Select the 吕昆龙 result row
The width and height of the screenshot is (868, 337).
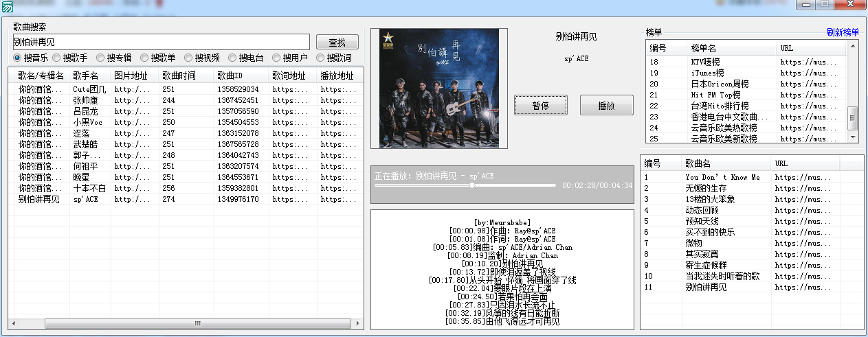[186, 111]
